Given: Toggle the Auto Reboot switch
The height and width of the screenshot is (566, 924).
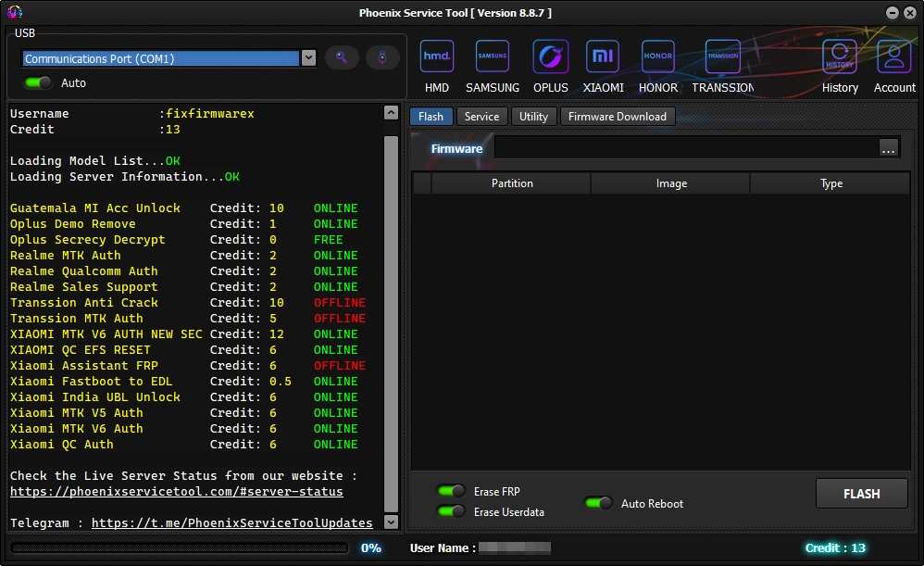Looking at the screenshot, I should pyautogui.click(x=598, y=503).
